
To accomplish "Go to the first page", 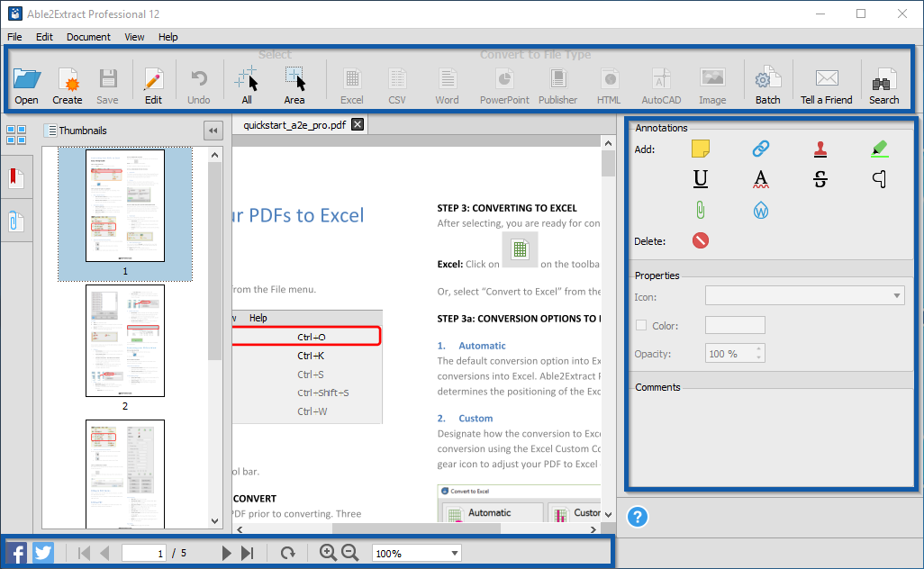I will [x=84, y=553].
